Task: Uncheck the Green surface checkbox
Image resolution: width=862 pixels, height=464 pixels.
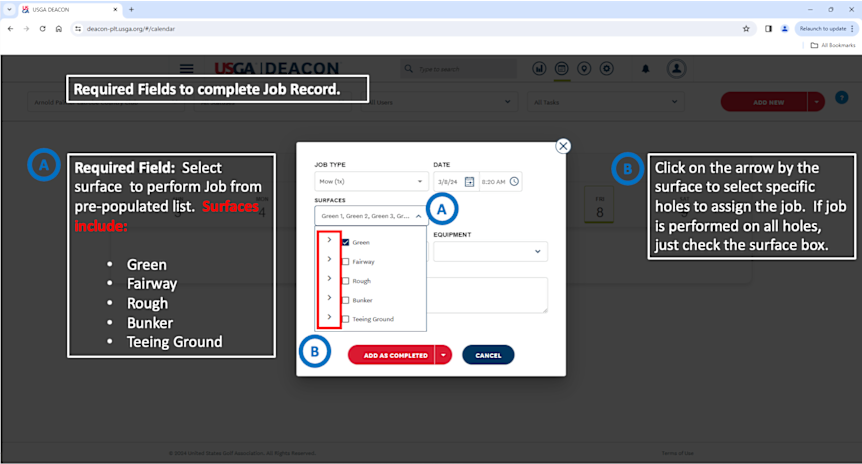Action: pos(346,242)
